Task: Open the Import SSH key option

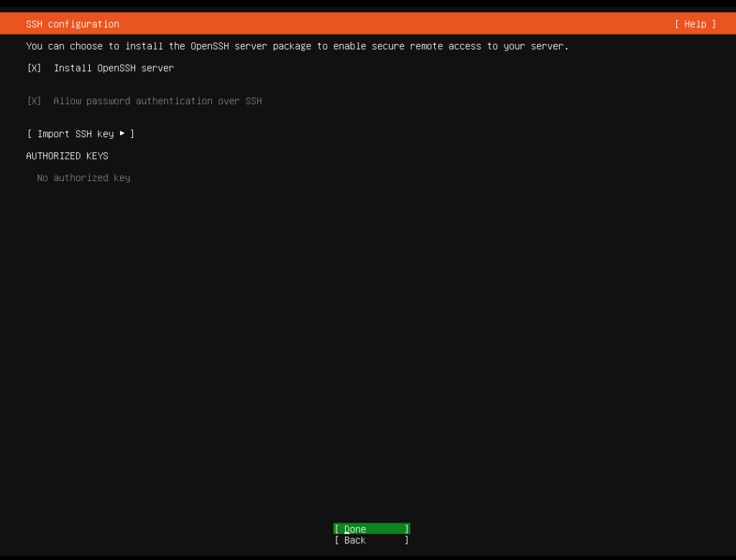Action: [80, 134]
